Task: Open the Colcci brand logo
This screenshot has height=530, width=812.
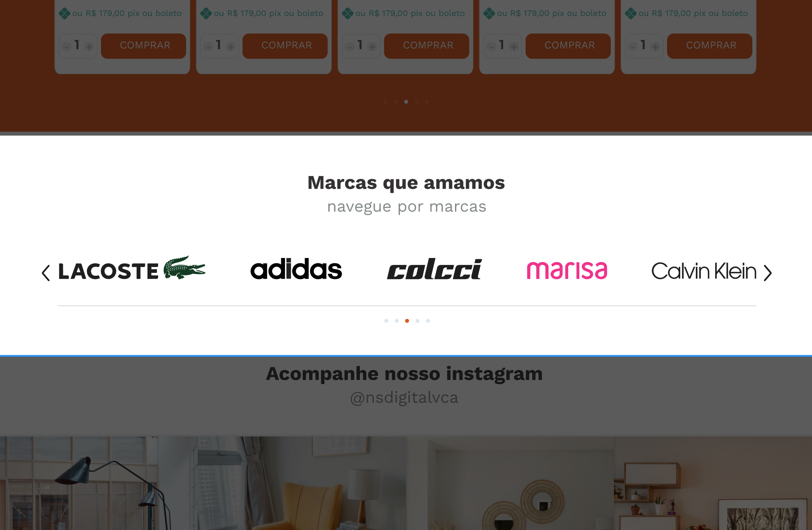Action: coord(434,269)
